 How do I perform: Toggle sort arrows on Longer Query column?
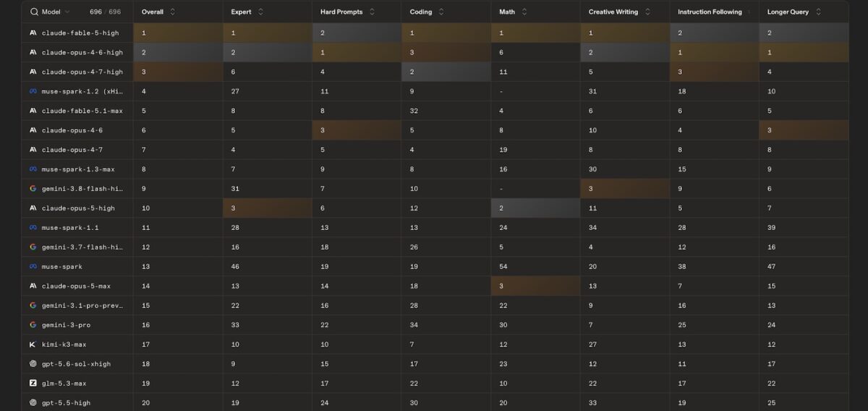pos(818,12)
